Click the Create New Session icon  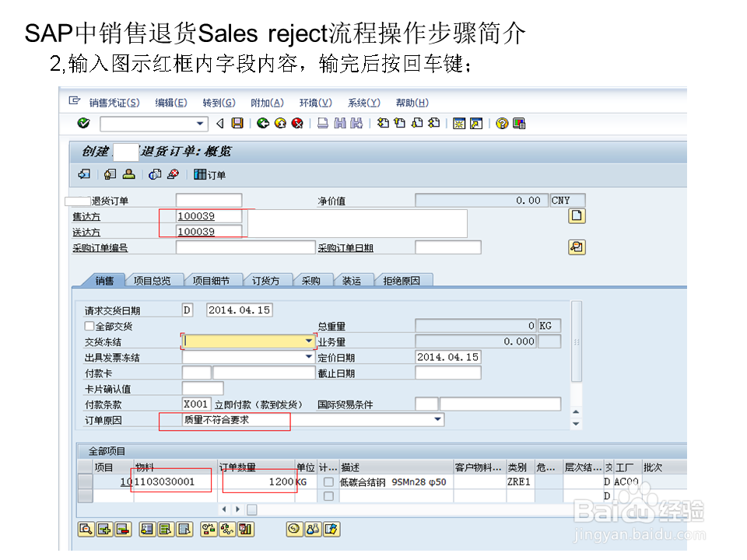click(459, 124)
